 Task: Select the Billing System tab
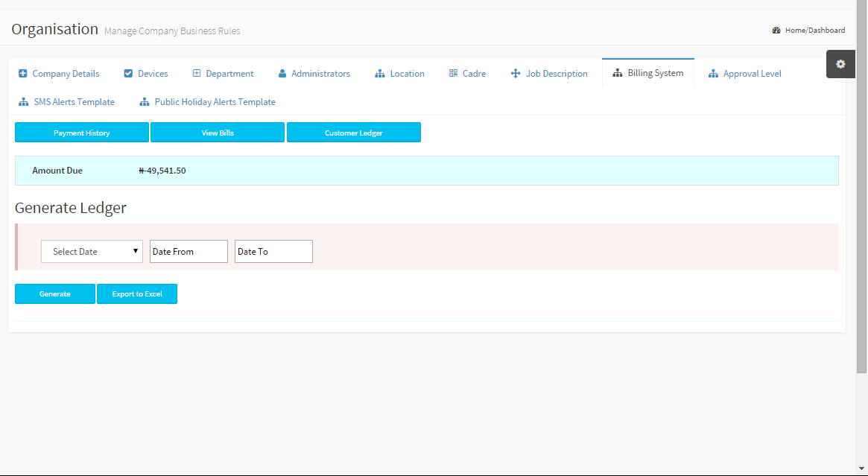coord(647,73)
